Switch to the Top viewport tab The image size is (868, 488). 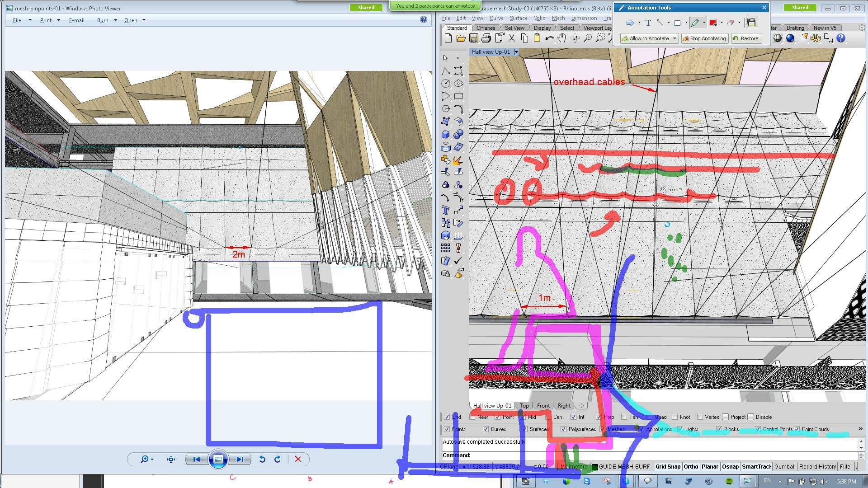click(x=524, y=406)
